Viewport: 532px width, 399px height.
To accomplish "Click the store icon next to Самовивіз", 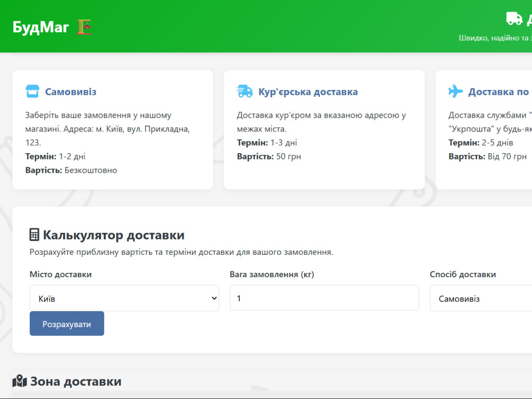I will [x=32, y=92].
